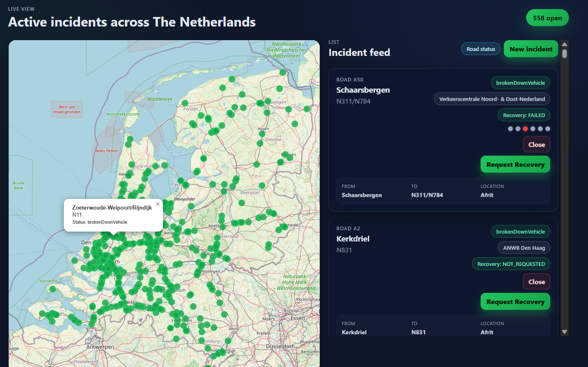Request Recovery for the Kerkdriel incident
588x367 pixels.
point(515,302)
